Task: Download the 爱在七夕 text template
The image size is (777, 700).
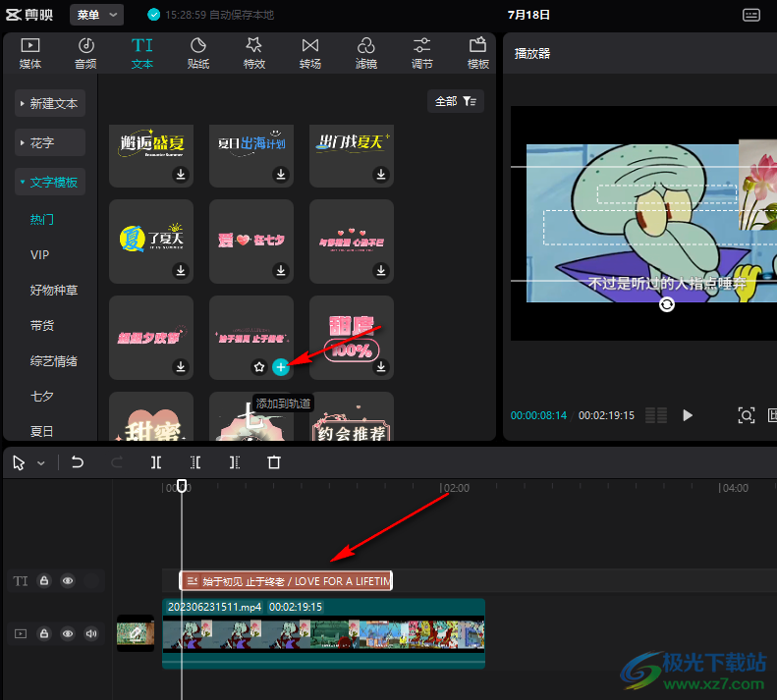Action: pos(281,271)
